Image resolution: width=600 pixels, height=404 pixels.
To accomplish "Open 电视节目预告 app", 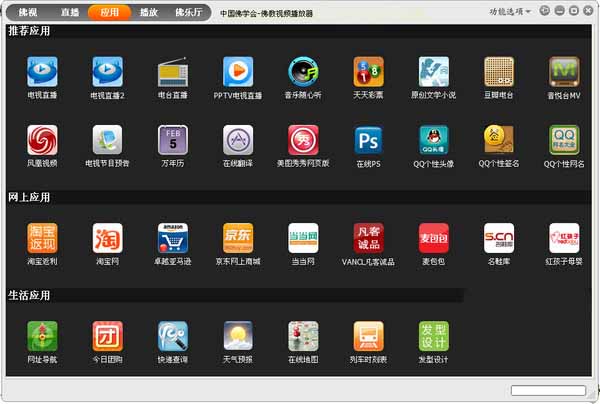I will point(108,140).
